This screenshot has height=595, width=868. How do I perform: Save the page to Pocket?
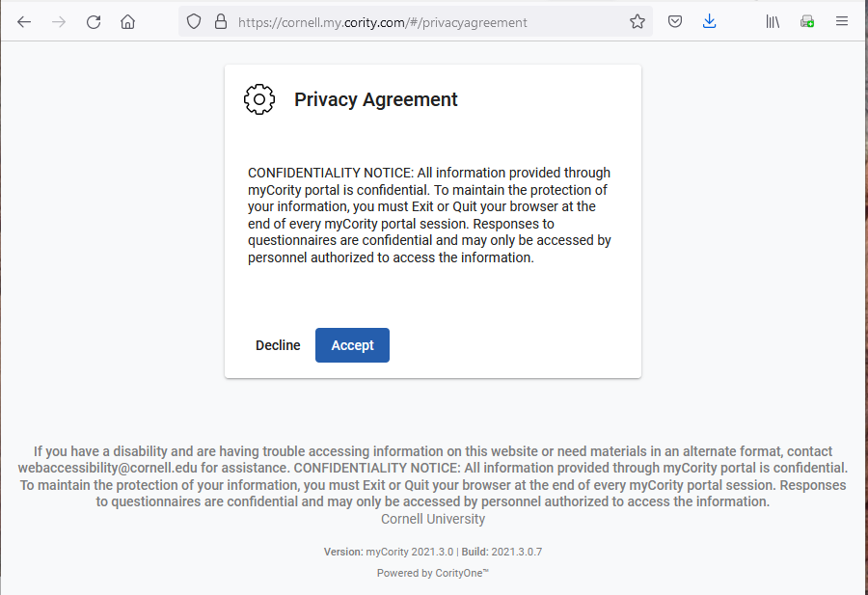pos(676,22)
